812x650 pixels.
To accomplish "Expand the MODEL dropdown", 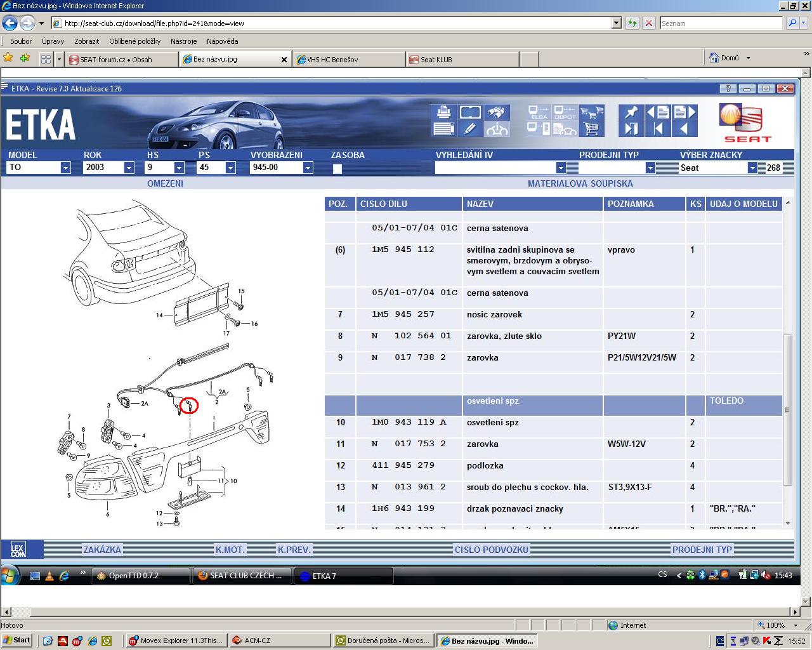I will coord(65,168).
